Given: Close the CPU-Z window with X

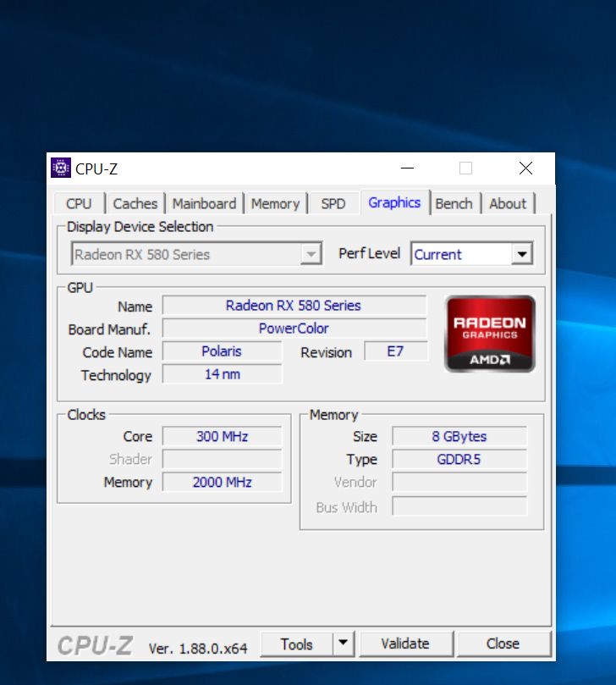Looking at the screenshot, I should click(x=525, y=168).
